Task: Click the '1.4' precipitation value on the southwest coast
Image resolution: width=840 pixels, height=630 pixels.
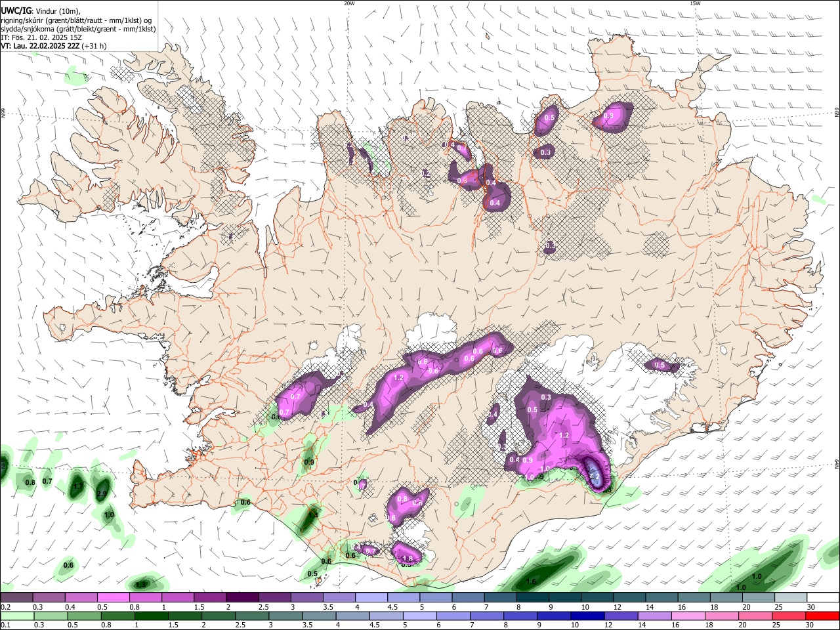Action: point(313,515)
